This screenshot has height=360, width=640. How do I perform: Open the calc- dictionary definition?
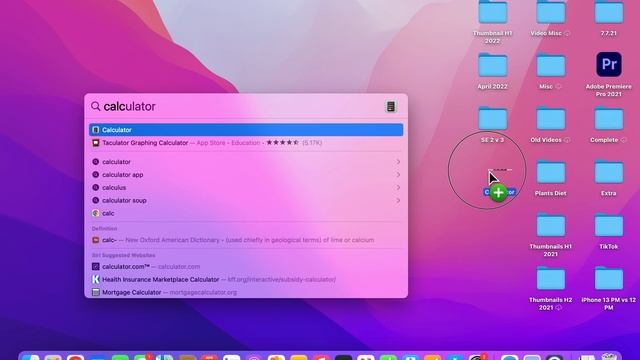[246, 240]
